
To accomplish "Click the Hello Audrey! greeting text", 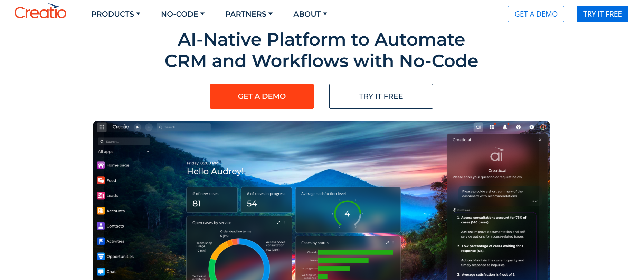I will 215,171.
